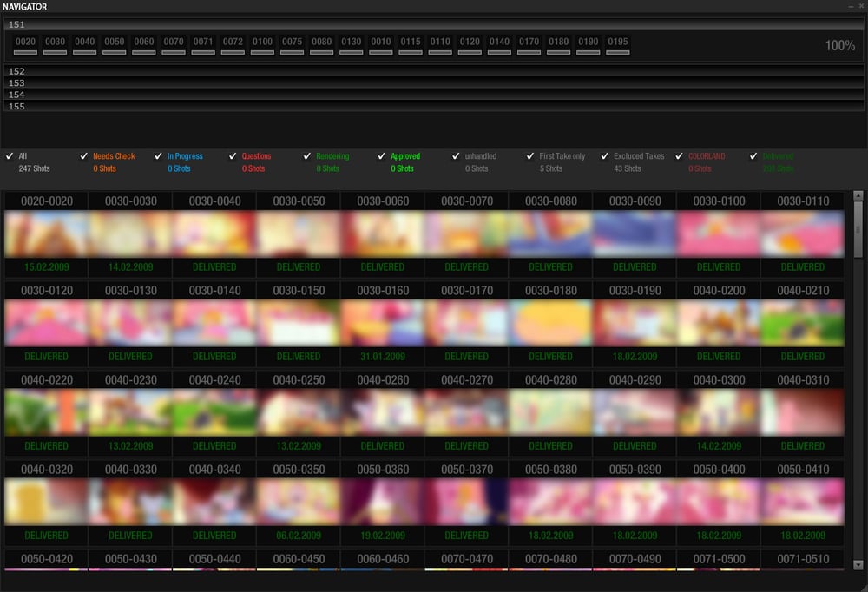The image size is (868, 592).
Task: Click shot label 0070-0470
Action: click(x=467, y=559)
